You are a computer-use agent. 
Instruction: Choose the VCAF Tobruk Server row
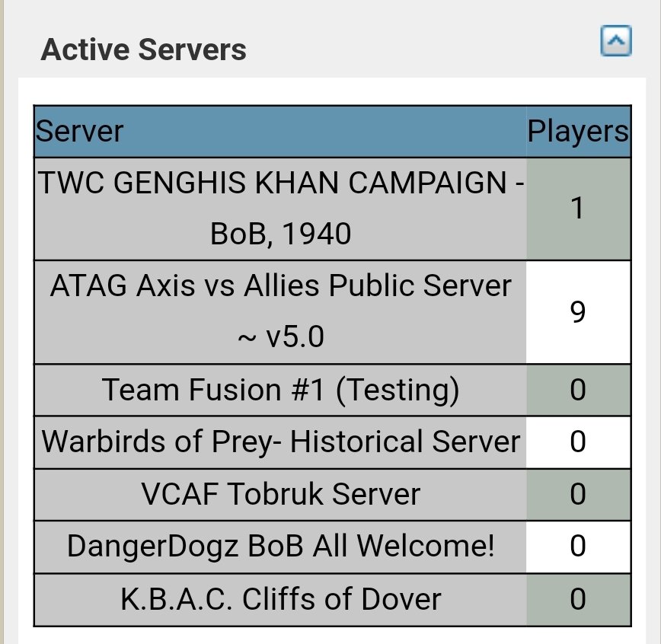[280, 494]
